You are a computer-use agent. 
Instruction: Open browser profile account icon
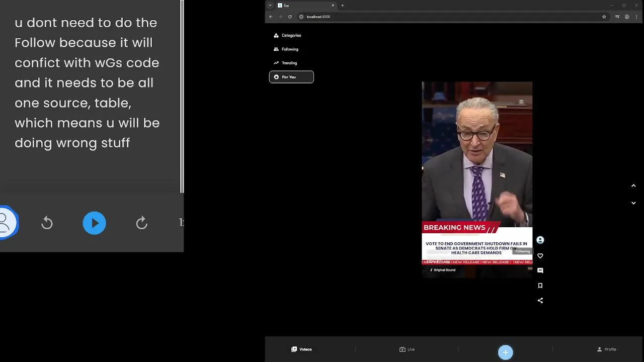[x=627, y=17]
